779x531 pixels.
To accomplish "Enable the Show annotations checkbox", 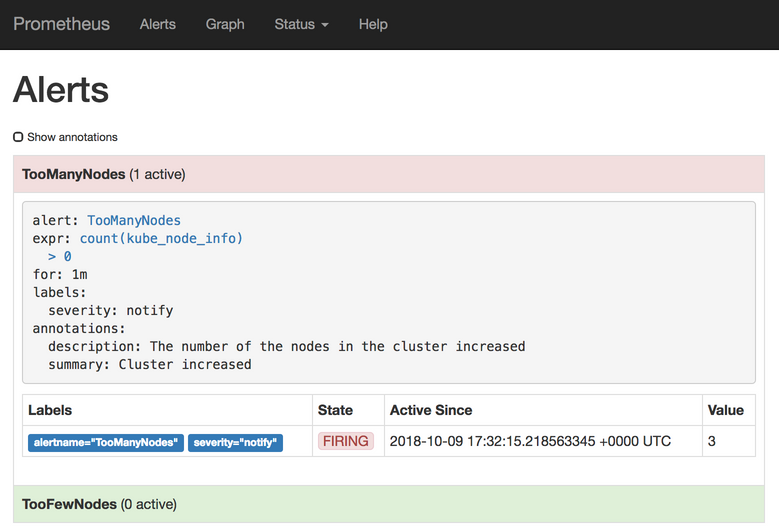I will click(18, 137).
